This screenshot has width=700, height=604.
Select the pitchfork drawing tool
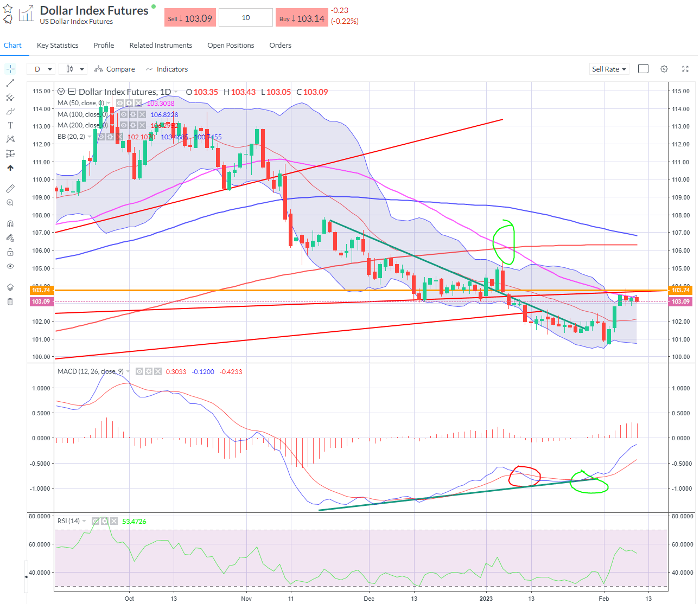(x=10, y=97)
